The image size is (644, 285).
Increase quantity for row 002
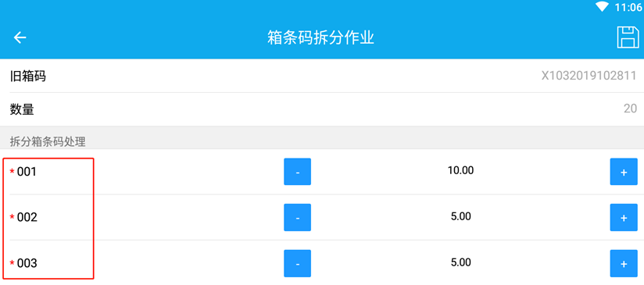(624, 217)
